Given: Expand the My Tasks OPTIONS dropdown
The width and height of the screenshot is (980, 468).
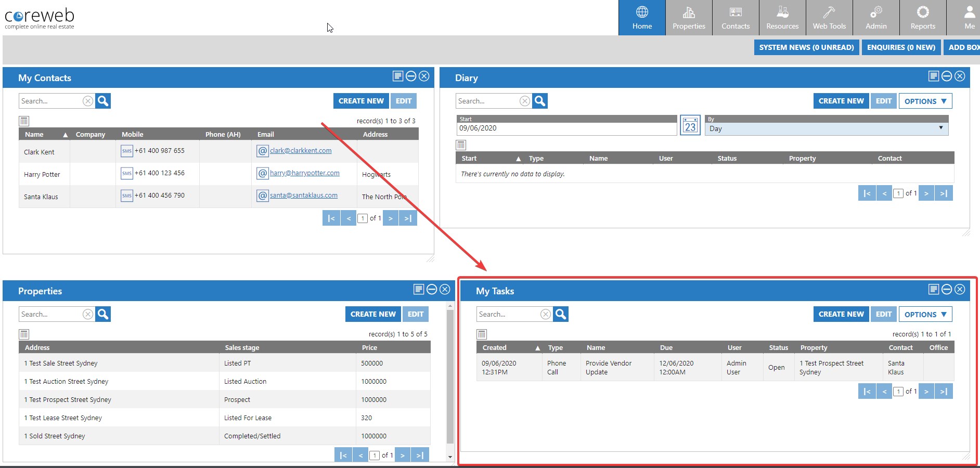Looking at the screenshot, I should click(925, 314).
